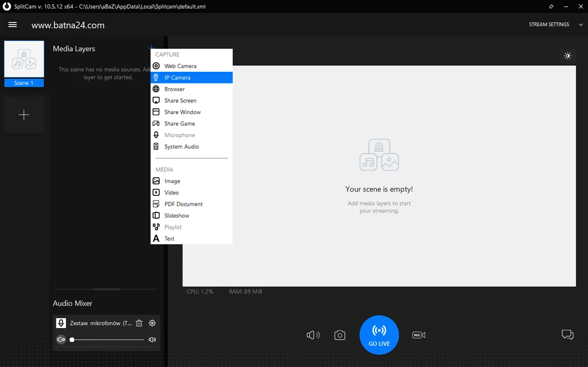
Task: Open the chat panel icon
Action: (x=567, y=335)
